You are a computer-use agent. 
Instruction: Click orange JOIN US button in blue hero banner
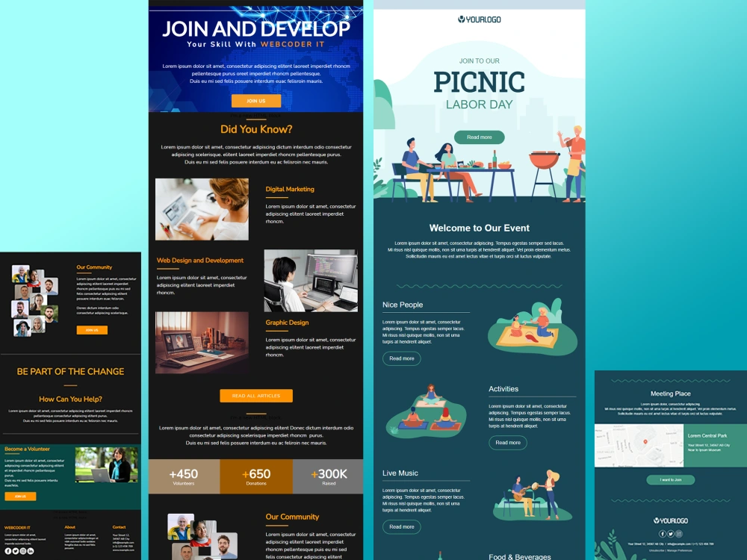pos(256,101)
